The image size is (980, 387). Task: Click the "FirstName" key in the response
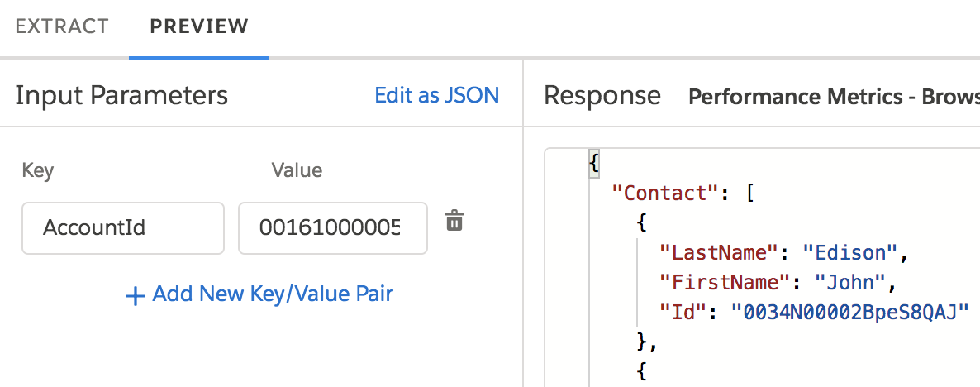725,283
